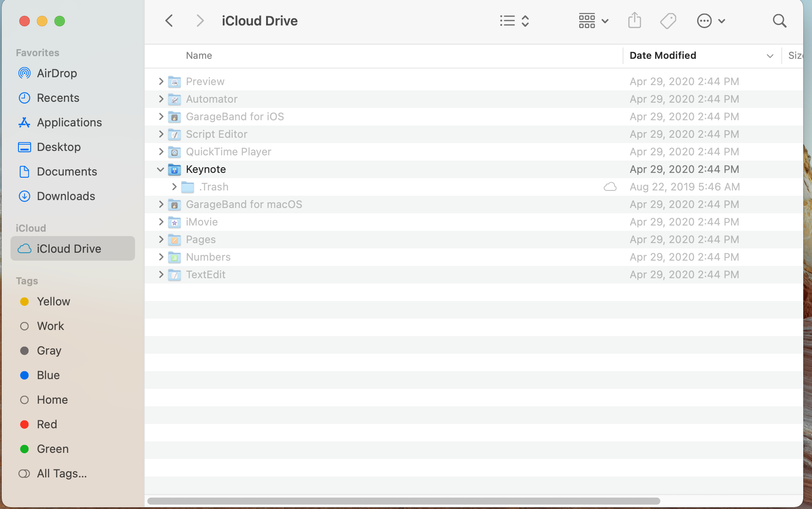Select the Automator folder icon
This screenshot has height=509, width=812.
click(x=175, y=99)
